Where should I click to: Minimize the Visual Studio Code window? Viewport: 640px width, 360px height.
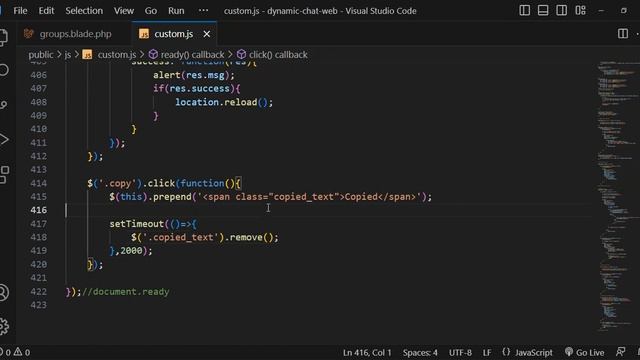point(601,11)
